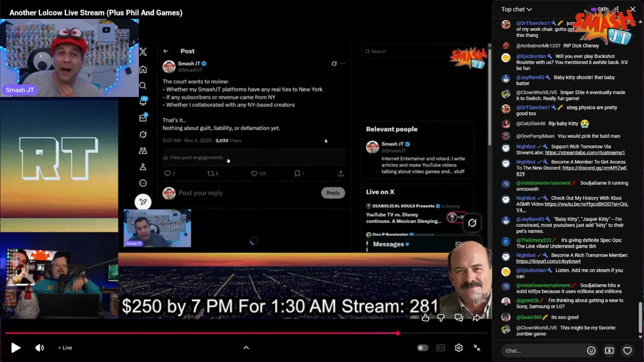Open X notifications bell icon
Viewport: 644px width, 362px height.
pos(143,102)
